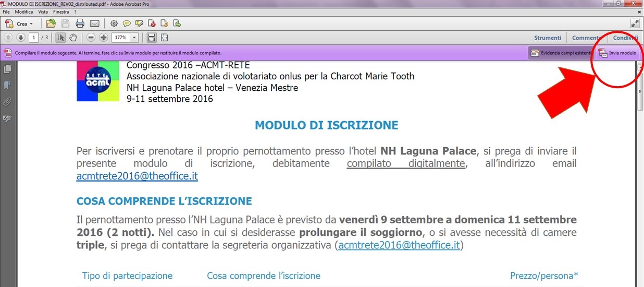Toggle the scrolling page display mode
This screenshot has height=287, width=644.
point(152,38)
